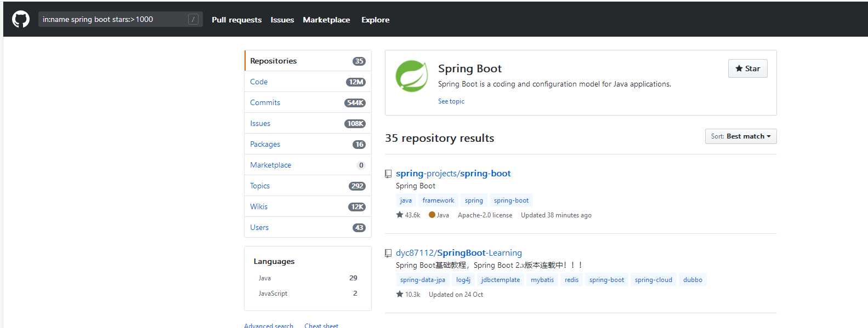Open Pull requests in top navigation
The width and height of the screenshot is (868, 328).
237,20
